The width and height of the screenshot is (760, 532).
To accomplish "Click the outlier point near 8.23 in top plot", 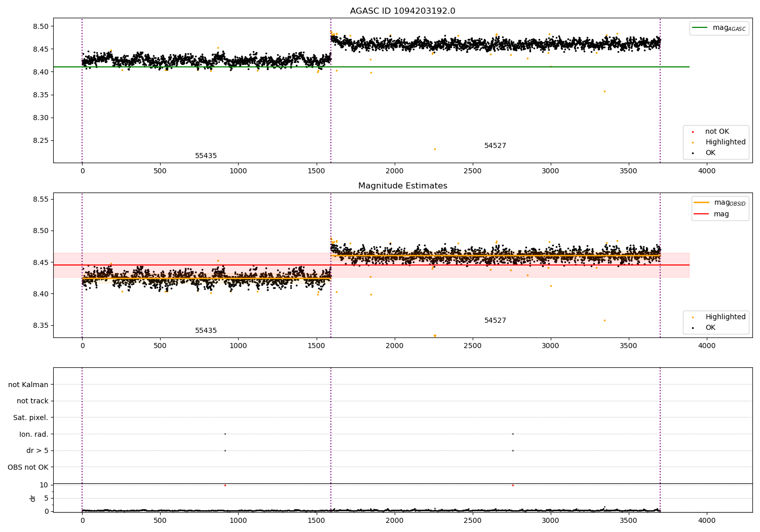I will pyautogui.click(x=435, y=149).
